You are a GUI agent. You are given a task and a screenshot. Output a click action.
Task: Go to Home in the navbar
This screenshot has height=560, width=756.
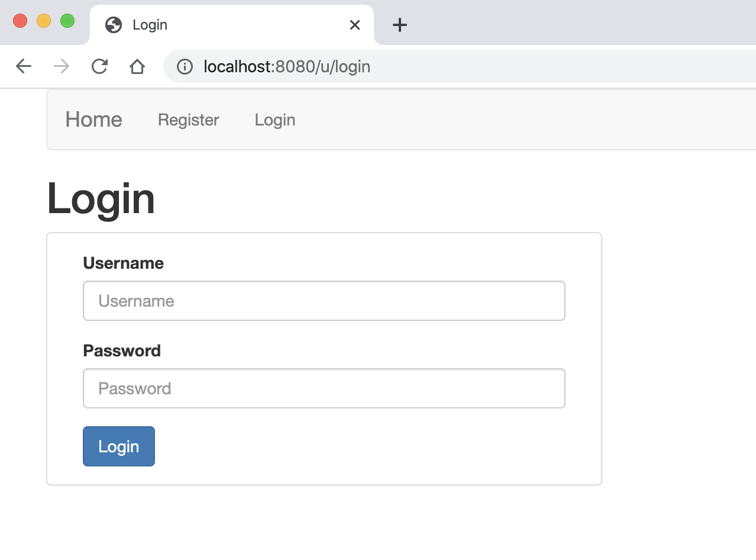[x=93, y=120]
